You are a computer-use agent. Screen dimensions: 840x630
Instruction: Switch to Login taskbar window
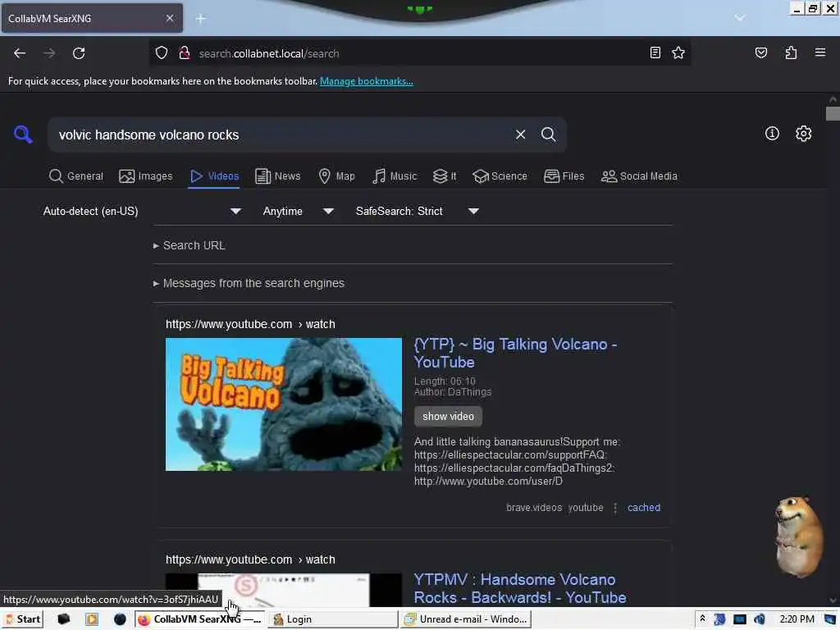pos(333,619)
